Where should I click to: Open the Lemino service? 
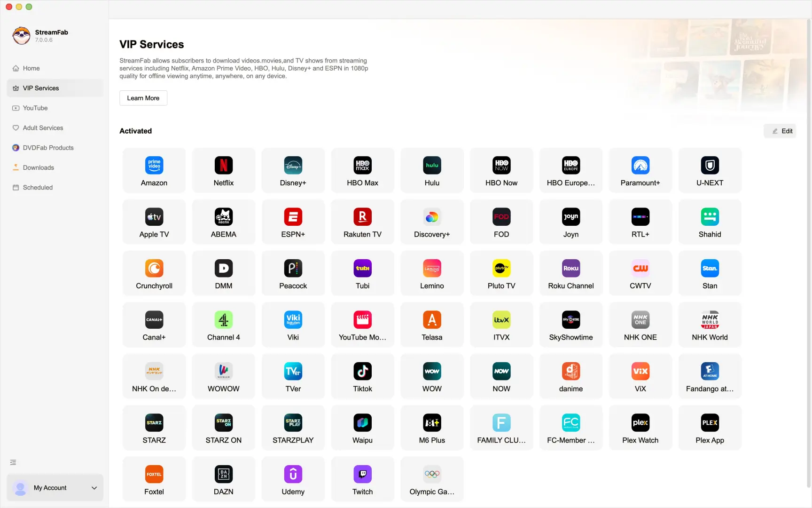tap(432, 274)
